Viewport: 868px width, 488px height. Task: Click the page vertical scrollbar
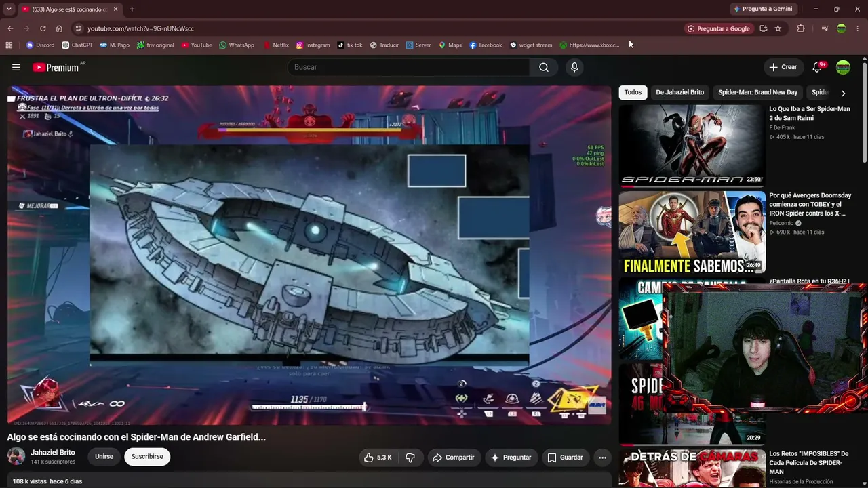click(864, 112)
